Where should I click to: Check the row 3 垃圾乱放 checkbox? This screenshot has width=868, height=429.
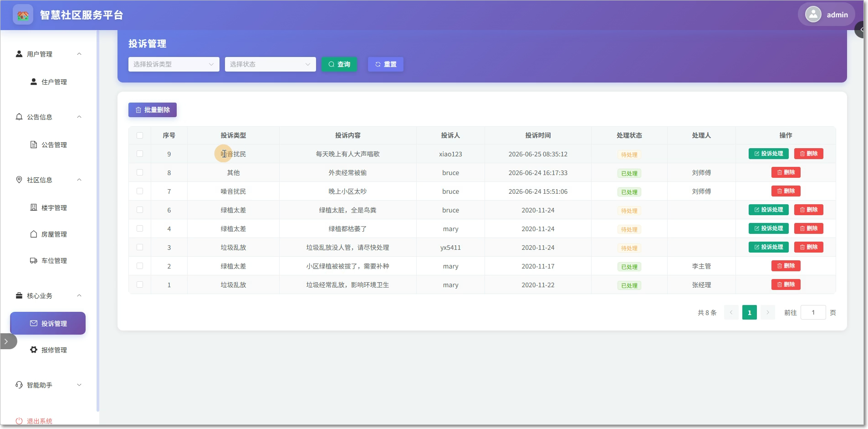pyautogui.click(x=140, y=248)
